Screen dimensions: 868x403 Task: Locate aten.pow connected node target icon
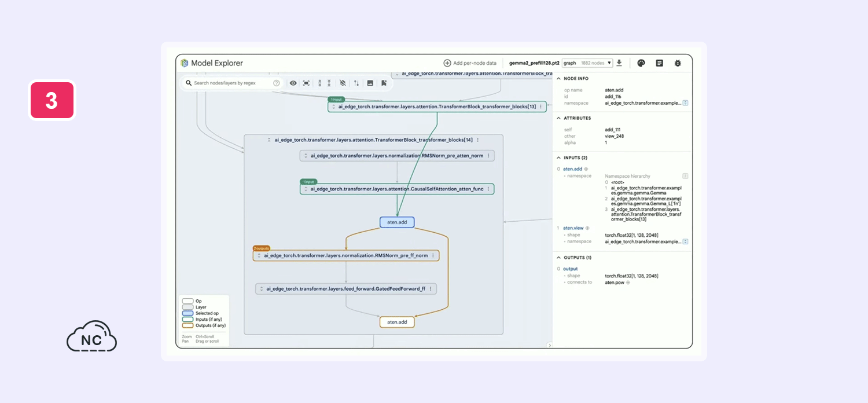click(x=628, y=283)
